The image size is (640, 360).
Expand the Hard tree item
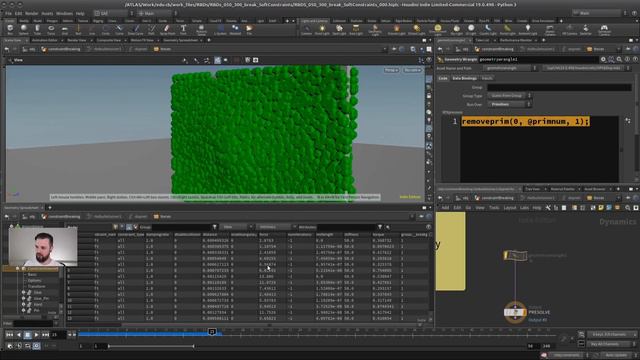click(x=24, y=304)
